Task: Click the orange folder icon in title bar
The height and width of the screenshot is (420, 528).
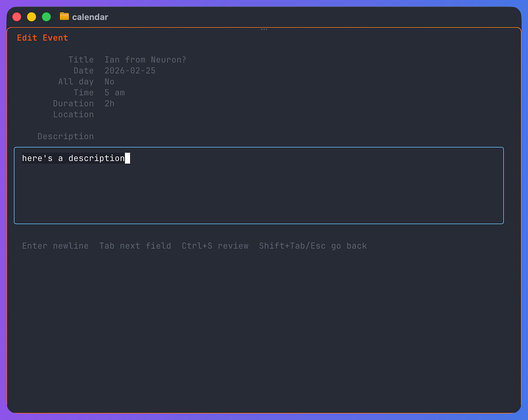Action: click(64, 17)
